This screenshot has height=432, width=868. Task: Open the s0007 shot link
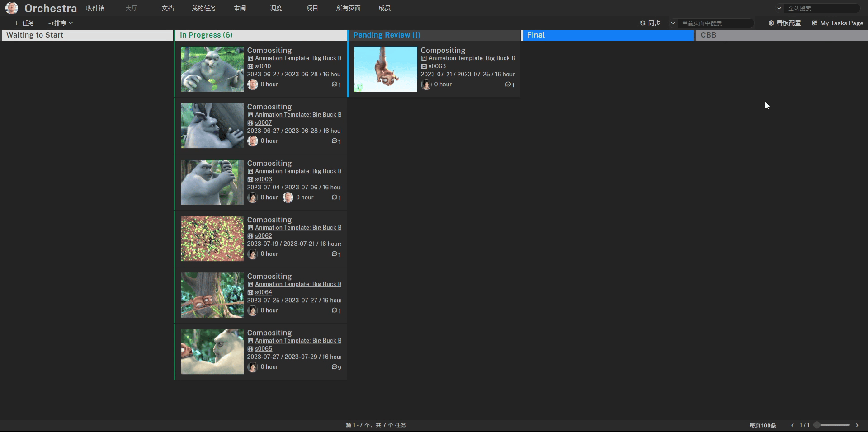click(x=264, y=123)
